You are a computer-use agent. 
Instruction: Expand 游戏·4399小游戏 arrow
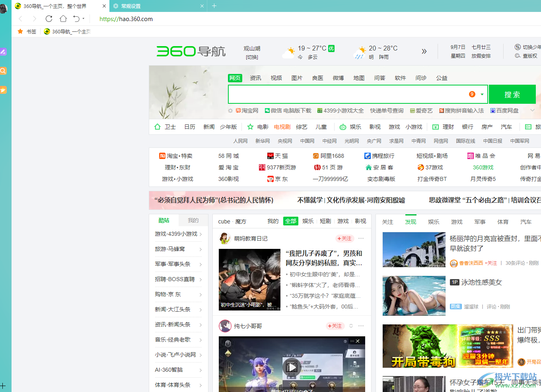click(200, 234)
